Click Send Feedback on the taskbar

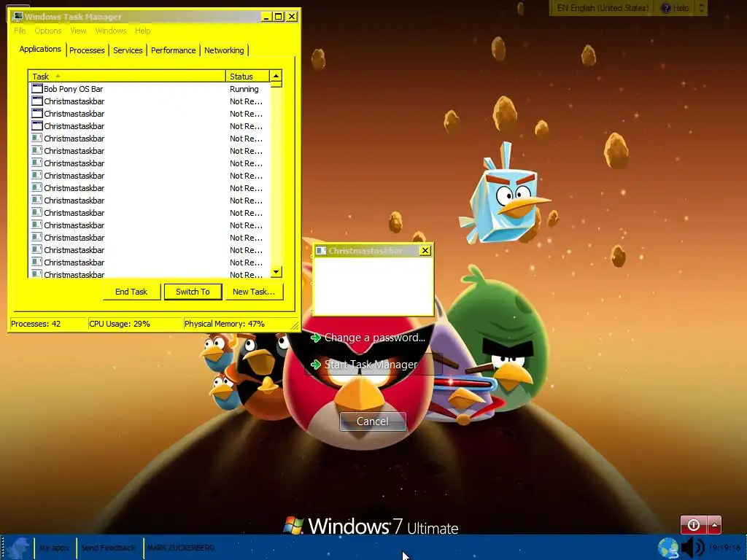click(x=109, y=548)
